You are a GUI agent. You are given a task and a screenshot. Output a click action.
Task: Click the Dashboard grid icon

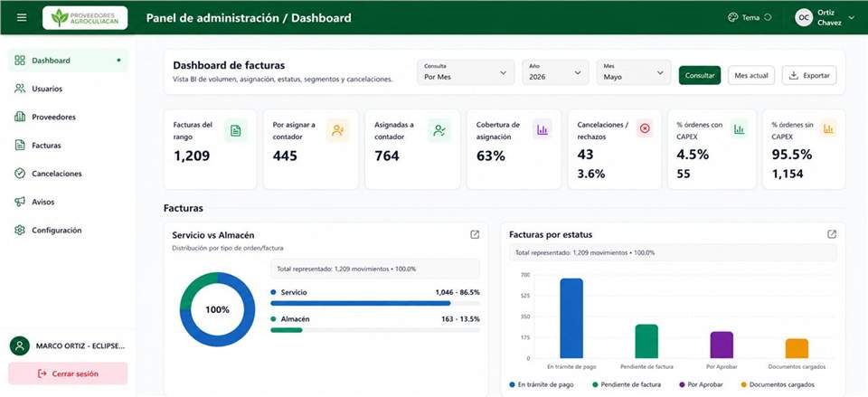20,61
